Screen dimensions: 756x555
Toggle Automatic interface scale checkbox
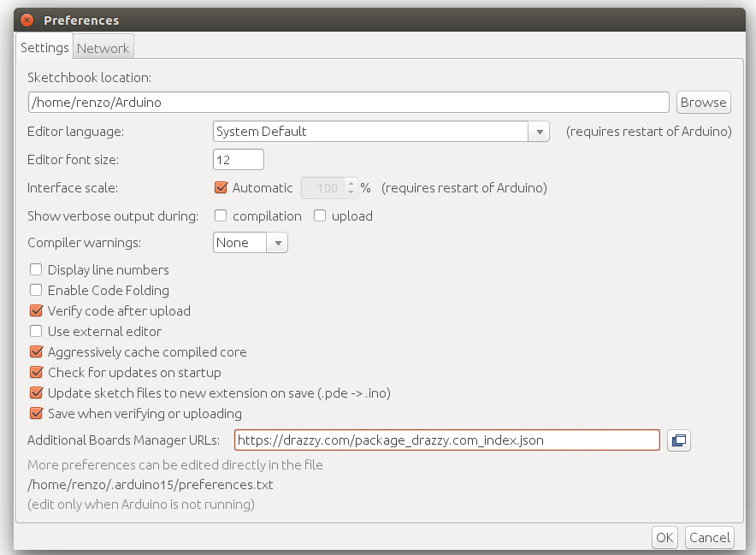(x=221, y=187)
